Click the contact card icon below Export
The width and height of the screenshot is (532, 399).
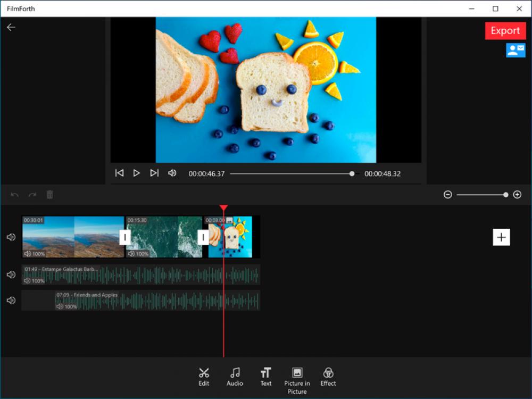[x=516, y=51]
